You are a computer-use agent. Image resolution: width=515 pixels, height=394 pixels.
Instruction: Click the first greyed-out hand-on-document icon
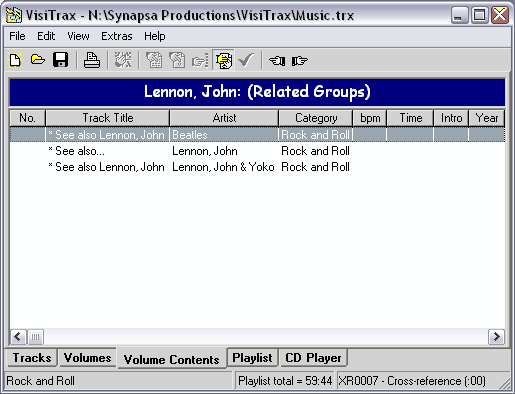coord(154,60)
